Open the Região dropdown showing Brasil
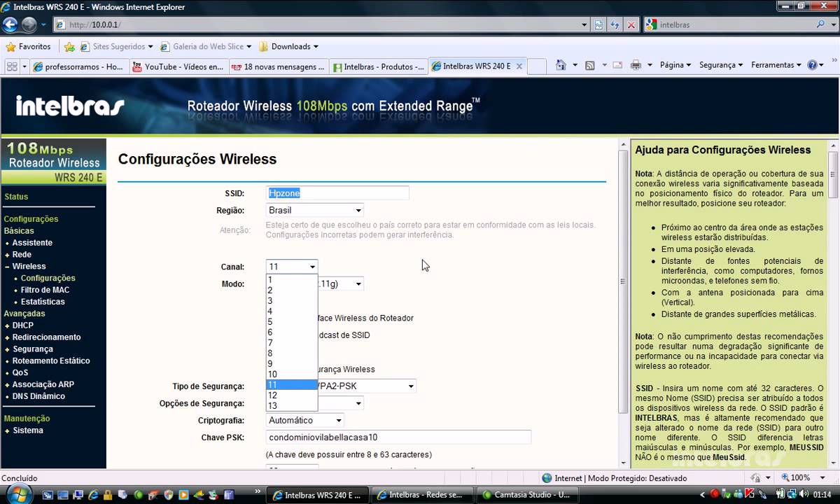 pos(315,210)
